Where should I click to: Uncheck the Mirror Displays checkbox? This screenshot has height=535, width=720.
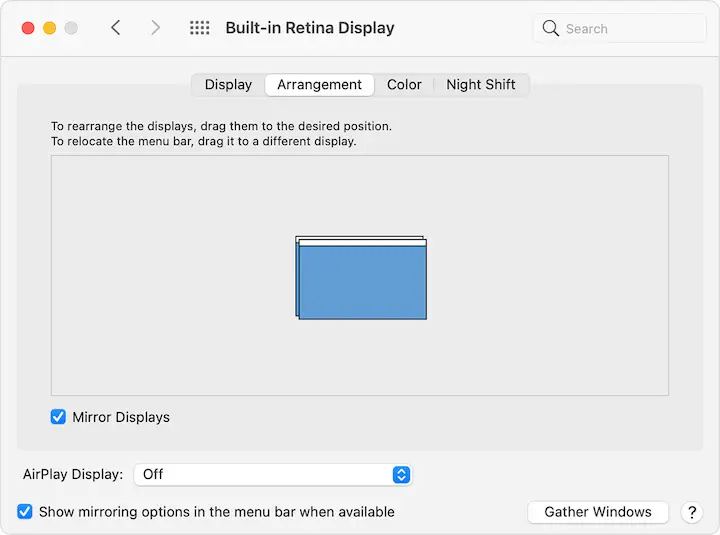[x=58, y=417]
